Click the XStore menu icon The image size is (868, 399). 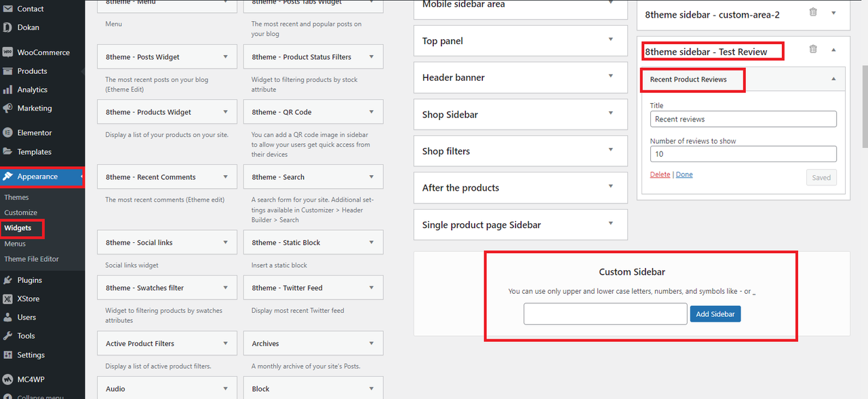[x=7, y=299]
